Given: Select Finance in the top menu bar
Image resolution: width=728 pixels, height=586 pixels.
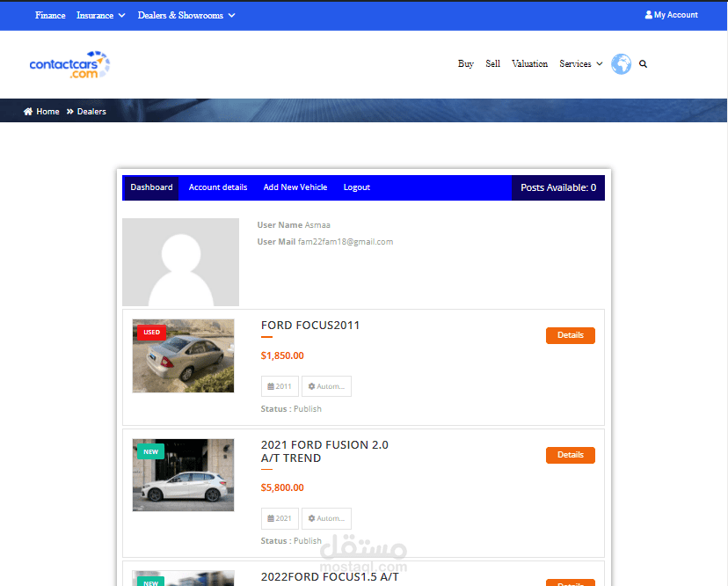Looking at the screenshot, I should [x=50, y=15].
